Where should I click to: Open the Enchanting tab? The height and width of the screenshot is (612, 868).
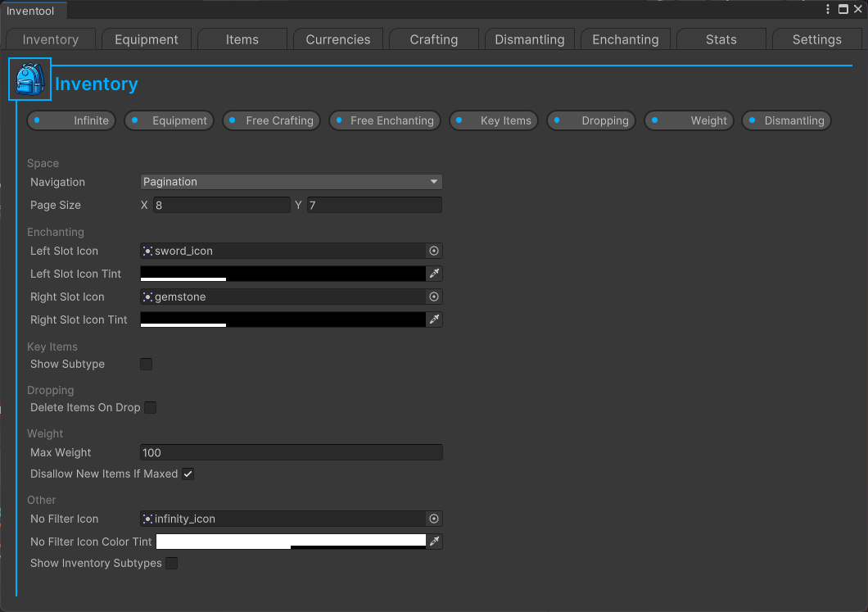point(626,39)
